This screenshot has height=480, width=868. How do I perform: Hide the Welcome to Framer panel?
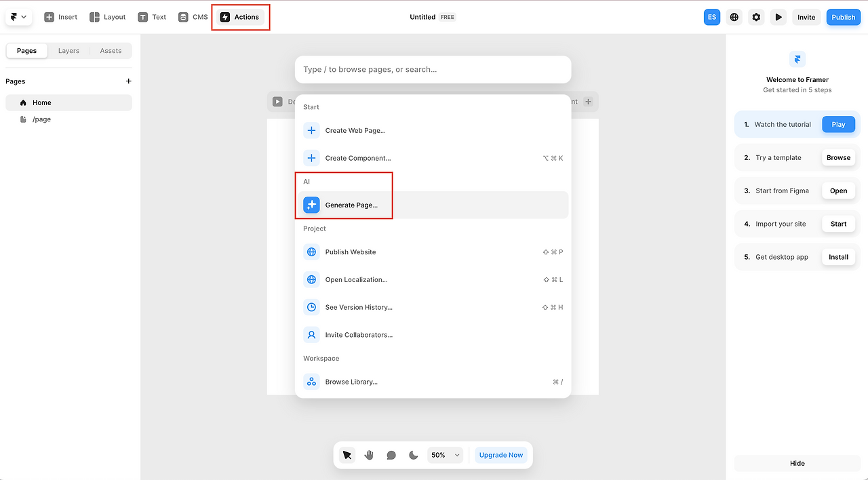coord(797,464)
